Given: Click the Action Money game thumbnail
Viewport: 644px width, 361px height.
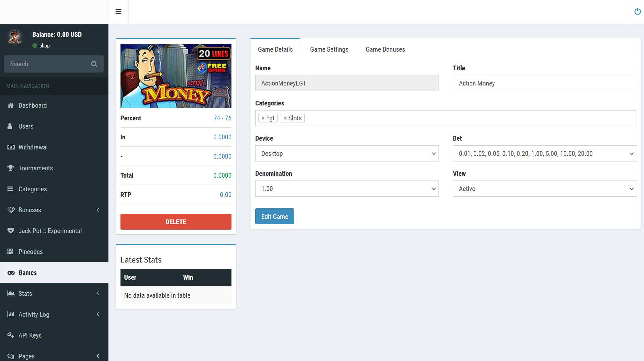Looking at the screenshot, I should pos(176,76).
